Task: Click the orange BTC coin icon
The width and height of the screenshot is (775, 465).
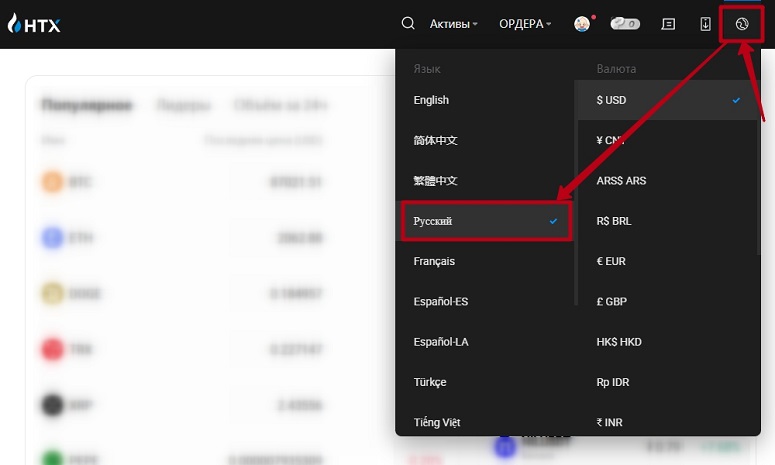Action: 52,181
